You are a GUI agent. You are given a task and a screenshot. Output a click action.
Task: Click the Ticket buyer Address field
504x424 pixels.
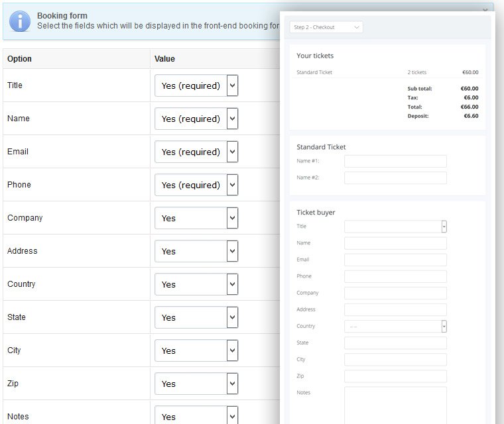[395, 309]
